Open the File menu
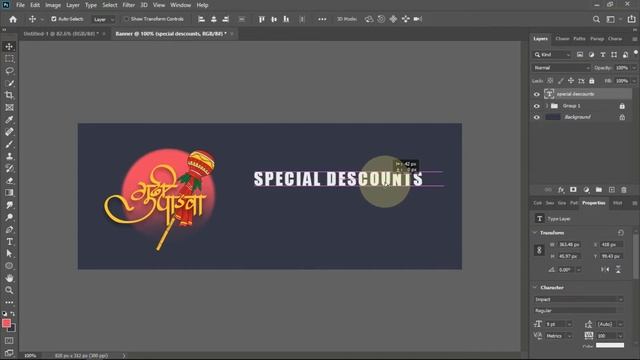The height and width of the screenshot is (360, 640). (x=20, y=5)
